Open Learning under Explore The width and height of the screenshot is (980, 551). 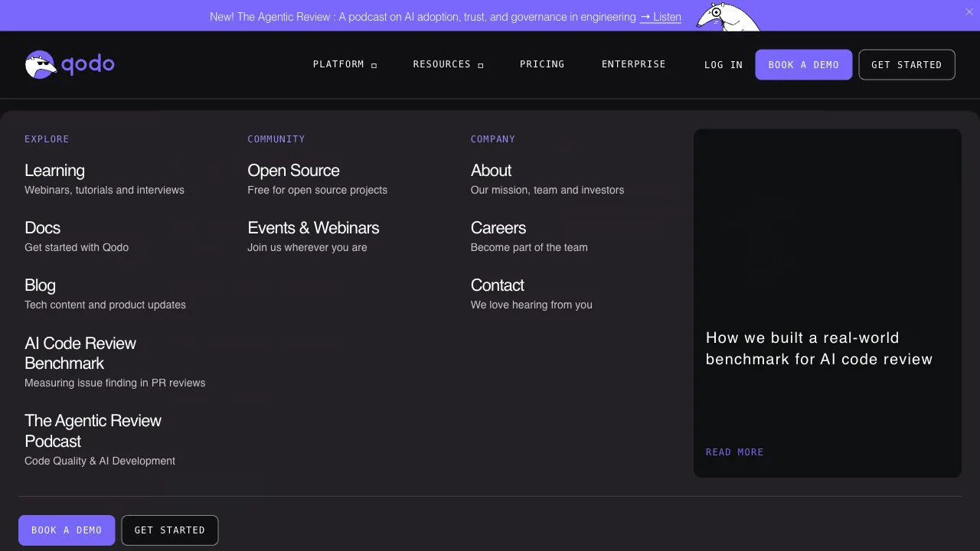(54, 171)
